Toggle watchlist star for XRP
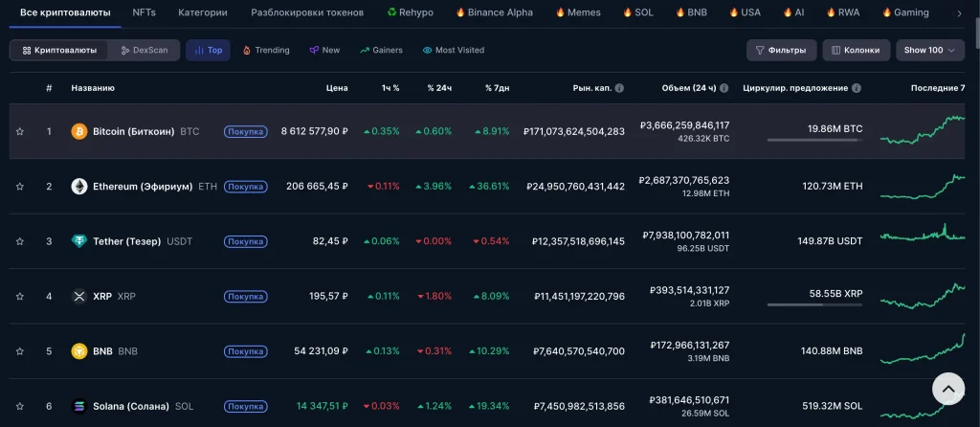Screen dimensions: 980x427 20,297
